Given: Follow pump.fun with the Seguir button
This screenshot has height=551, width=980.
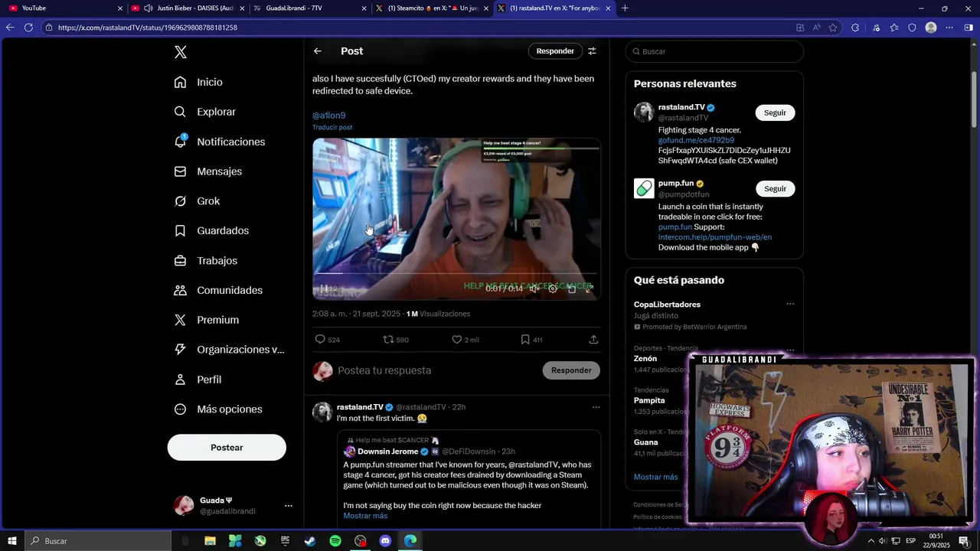Looking at the screenshot, I should tap(775, 189).
